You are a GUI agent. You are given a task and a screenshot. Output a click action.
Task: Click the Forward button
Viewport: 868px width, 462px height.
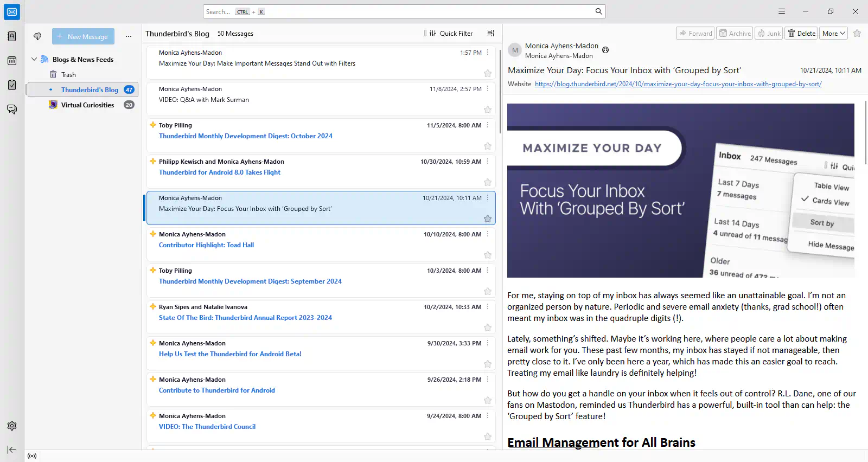click(695, 33)
